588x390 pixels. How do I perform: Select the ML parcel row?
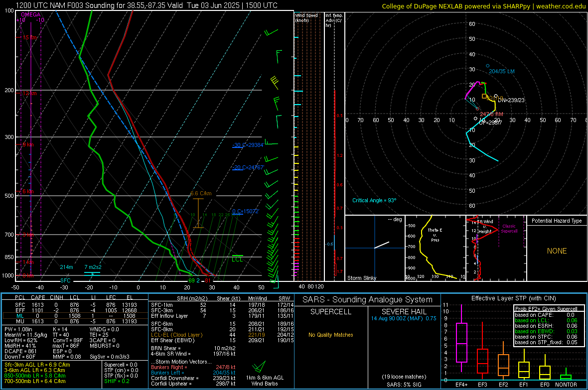(75, 316)
